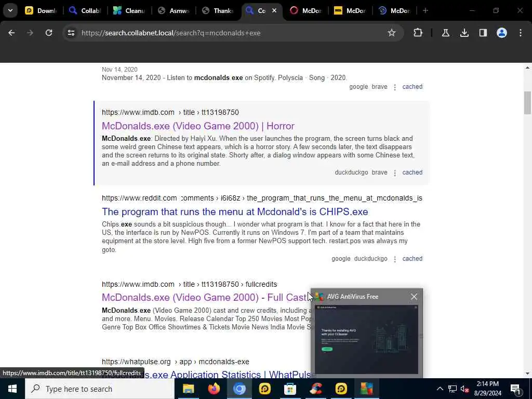This screenshot has width=532, height=399.
Task: Open Firefox from taskbar
Action: [x=214, y=389]
